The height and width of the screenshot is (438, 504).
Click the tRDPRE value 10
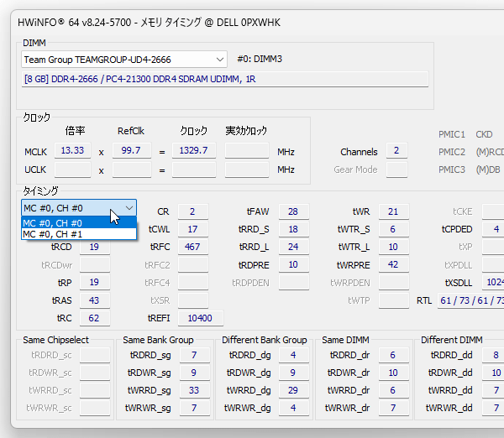click(x=294, y=264)
